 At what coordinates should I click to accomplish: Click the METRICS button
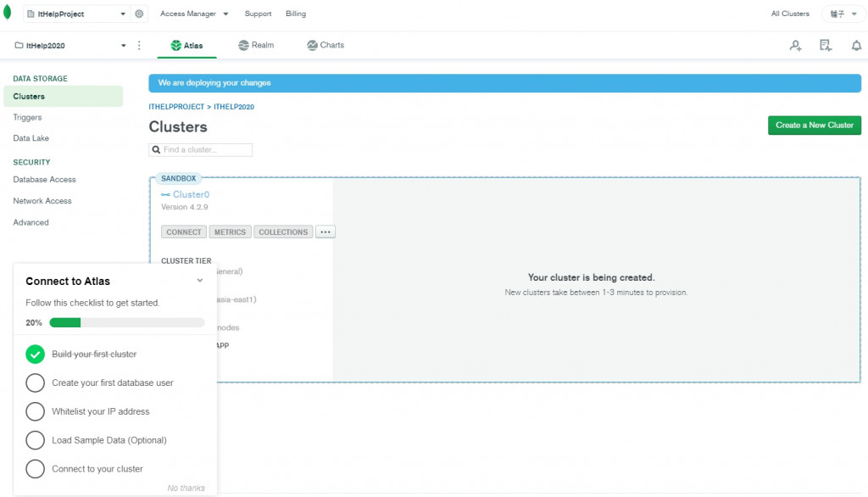[x=231, y=232]
